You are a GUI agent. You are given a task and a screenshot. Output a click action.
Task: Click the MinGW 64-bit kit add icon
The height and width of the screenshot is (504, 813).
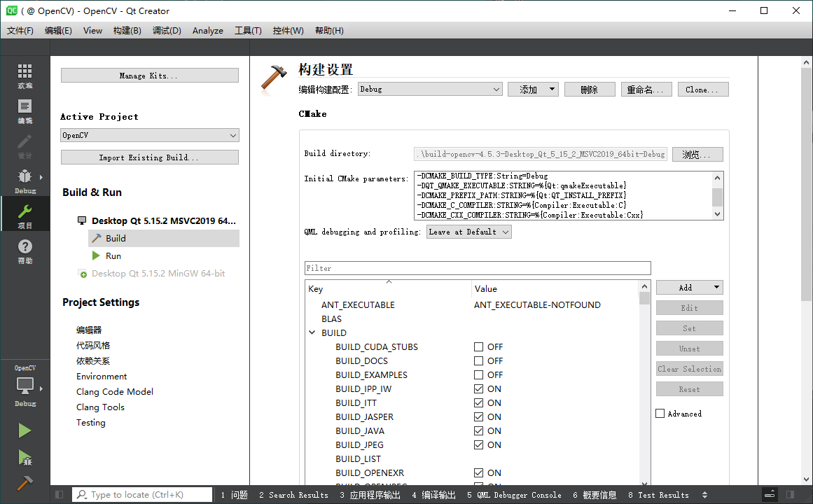pyautogui.click(x=83, y=273)
